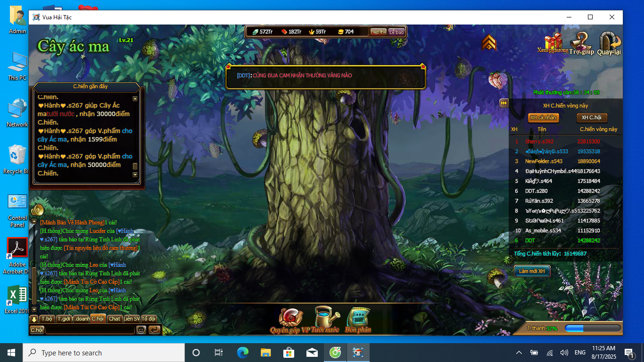
Task: Switch to the T.giới chat tab
Action: [64, 319]
